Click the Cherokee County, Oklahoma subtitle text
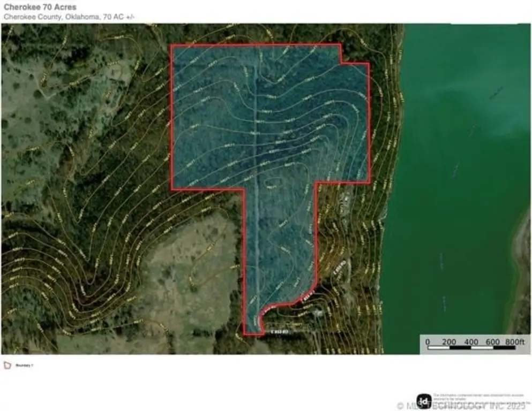 pos(69,17)
